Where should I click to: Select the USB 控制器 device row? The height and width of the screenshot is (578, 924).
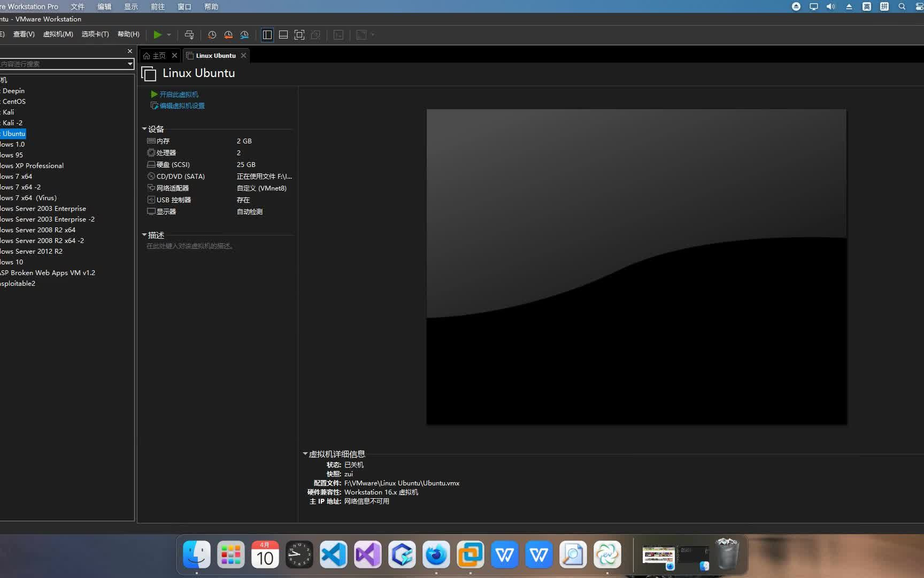(x=220, y=200)
